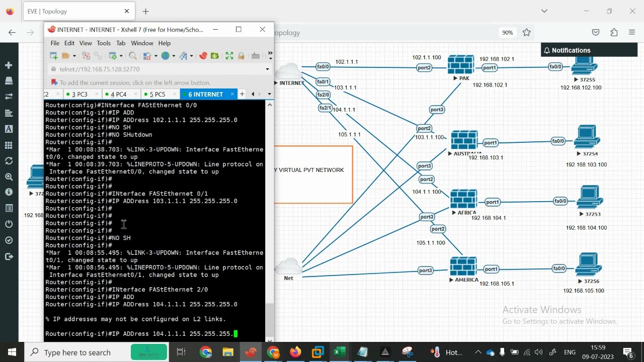Screen dimensions: 644x362
Task: Toggle the Xshell lock screen icon
Action: pyautogui.click(x=242, y=56)
